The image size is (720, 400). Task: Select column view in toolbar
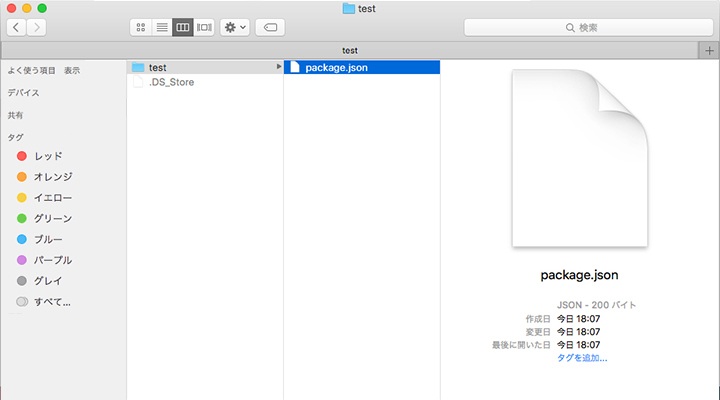click(x=183, y=27)
